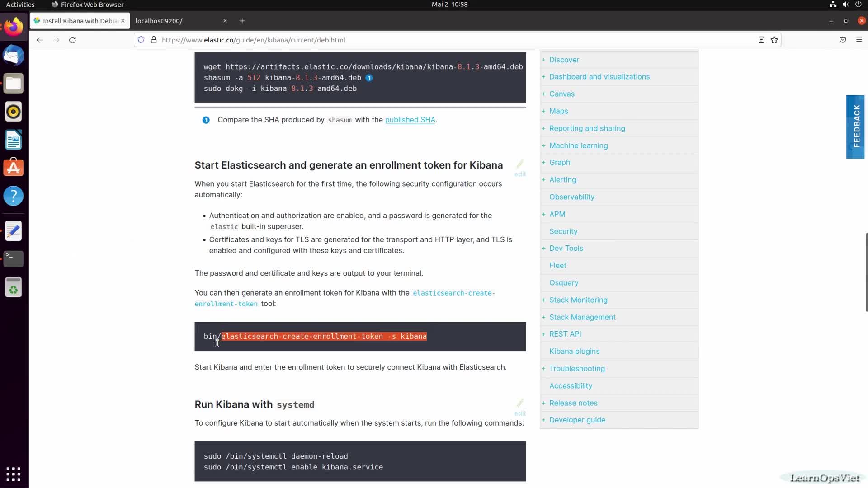Image resolution: width=868 pixels, height=488 pixels.
Task: Expand the Maps section
Action: (543, 111)
